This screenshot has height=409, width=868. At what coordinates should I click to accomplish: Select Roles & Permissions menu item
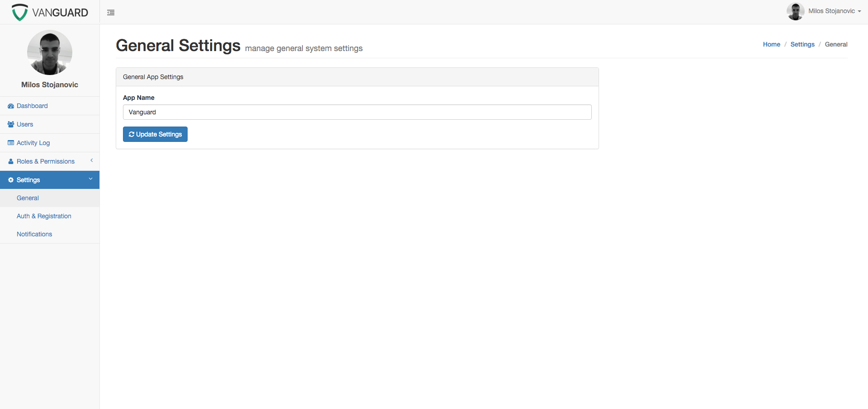coord(50,161)
